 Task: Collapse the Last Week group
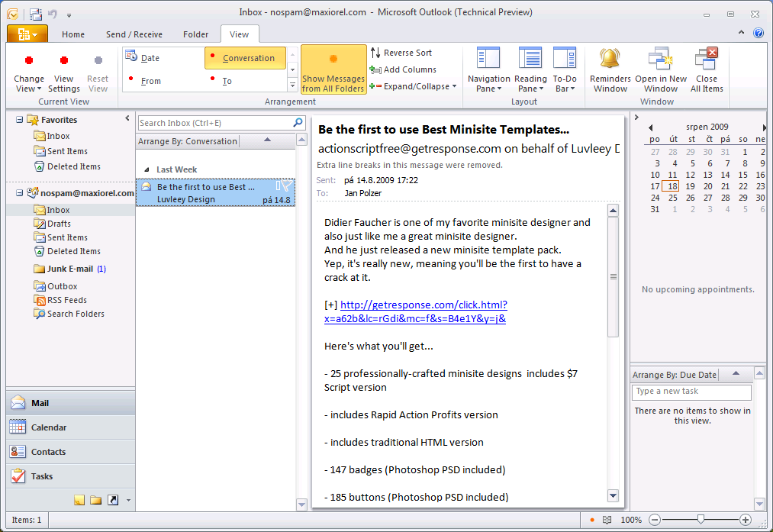click(147, 169)
